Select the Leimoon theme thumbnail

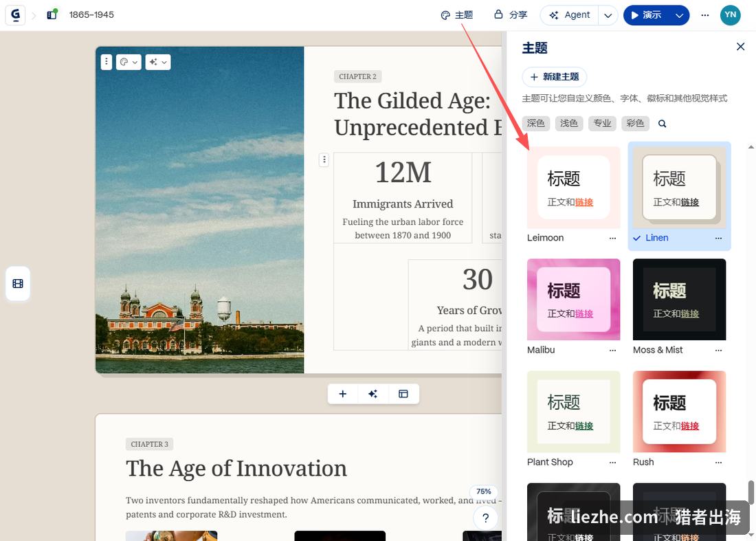[x=573, y=188]
